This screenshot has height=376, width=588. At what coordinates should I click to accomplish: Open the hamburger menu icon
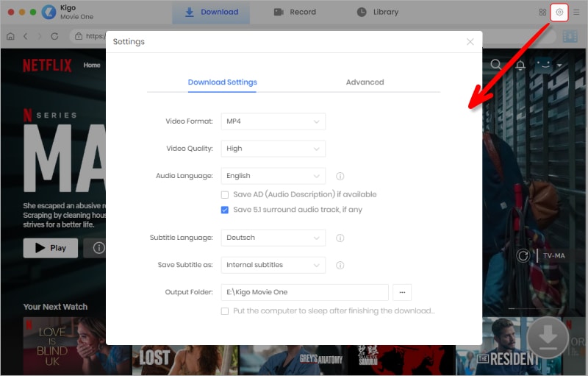(x=576, y=13)
